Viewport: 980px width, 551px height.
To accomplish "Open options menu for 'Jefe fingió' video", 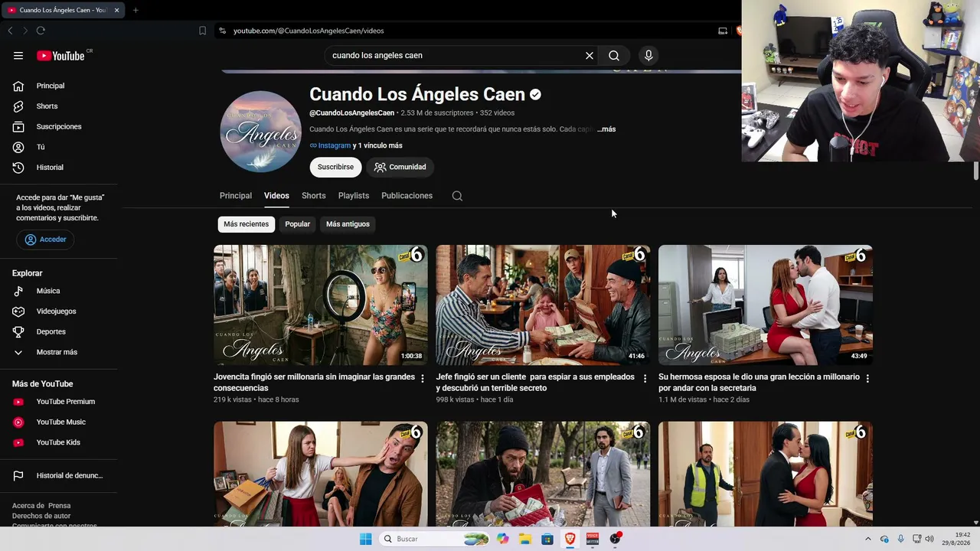I will [x=645, y=378].
